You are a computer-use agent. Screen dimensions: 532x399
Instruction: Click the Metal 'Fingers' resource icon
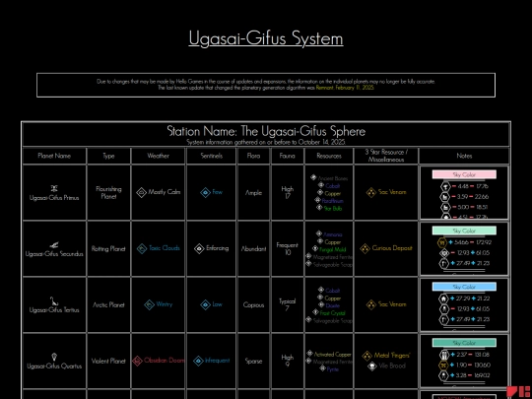366,356
